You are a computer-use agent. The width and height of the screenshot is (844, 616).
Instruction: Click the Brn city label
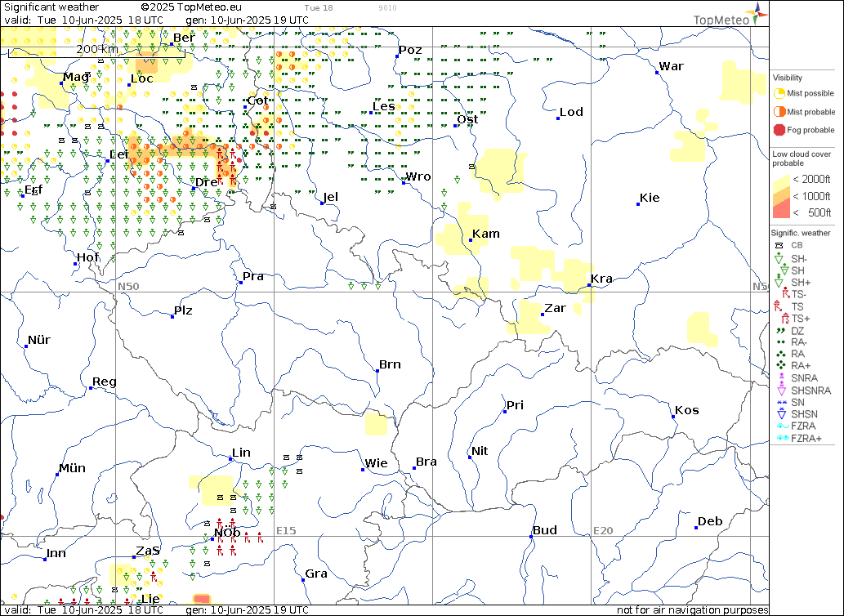390,364
